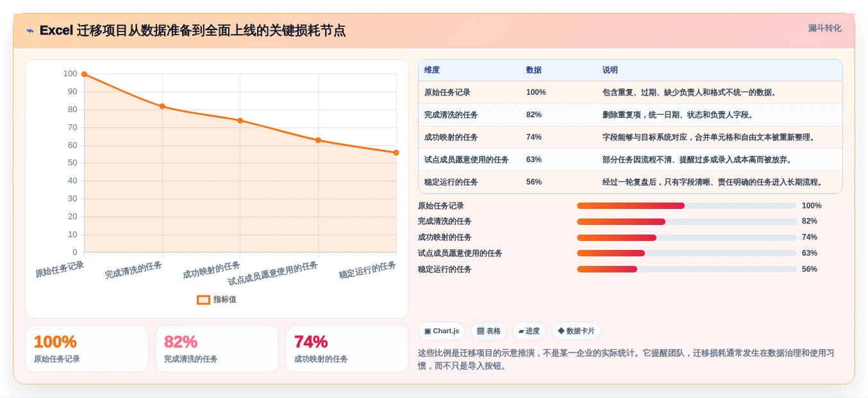Click the 100% 原始任务记录 stat card
This screenshot has height=398, width=868.
(x=87, y=349)
